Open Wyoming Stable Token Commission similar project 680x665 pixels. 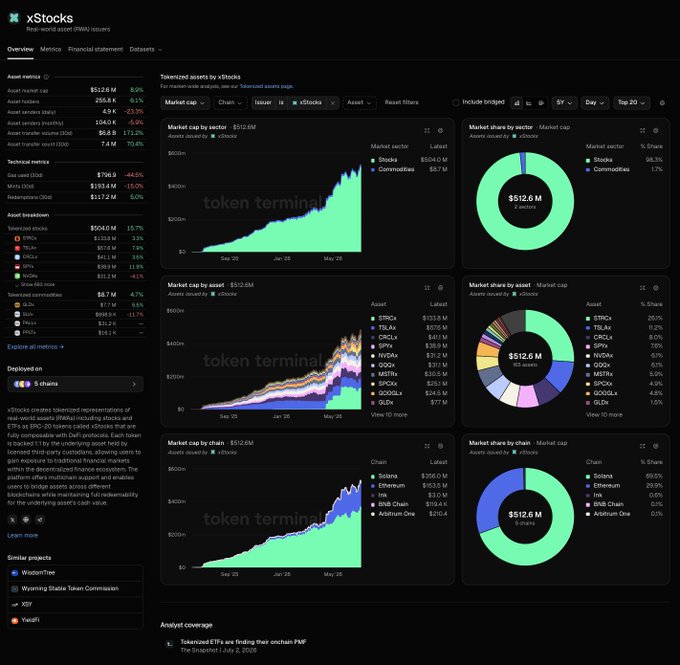coord(75,589)
